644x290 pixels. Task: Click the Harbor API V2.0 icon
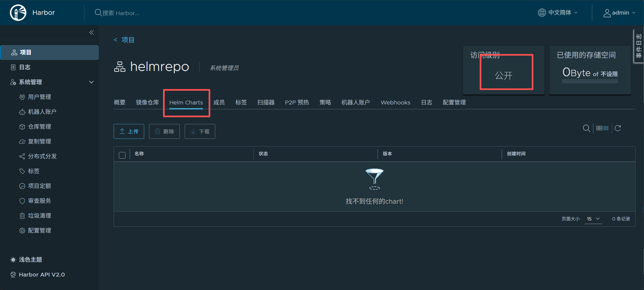point(13,275)
